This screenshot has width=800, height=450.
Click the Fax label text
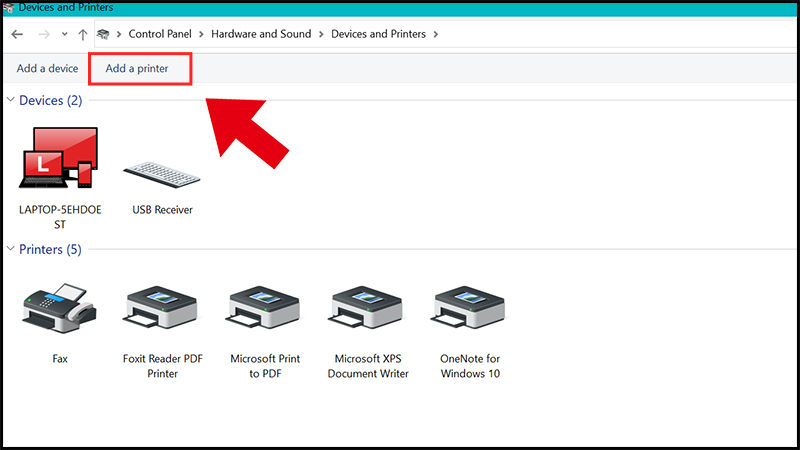click(x=60, y=359)
